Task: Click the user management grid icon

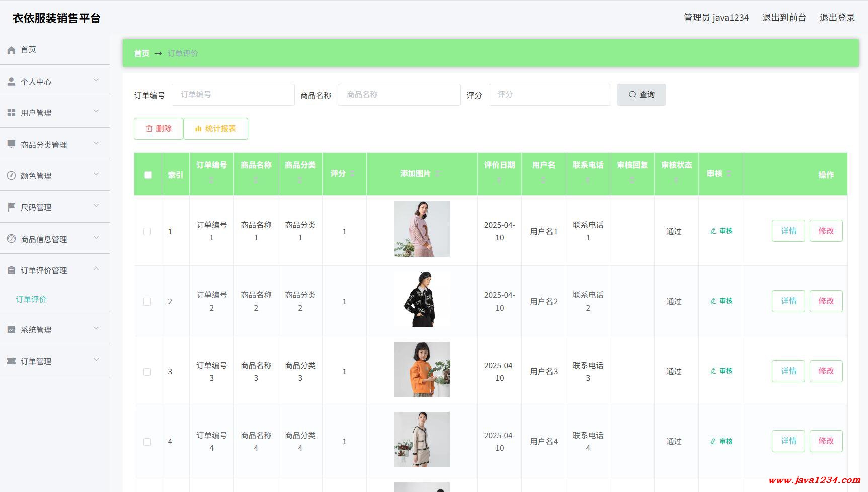Action: tap(11, 113)
